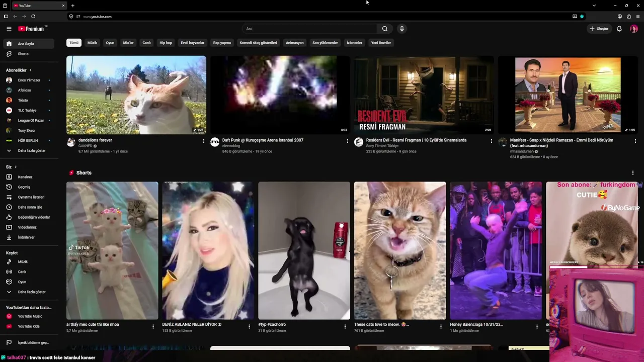The image size is (644, 362).
Task: Open the Enes Yilmazer subscription channel
Action: point(28,80)
